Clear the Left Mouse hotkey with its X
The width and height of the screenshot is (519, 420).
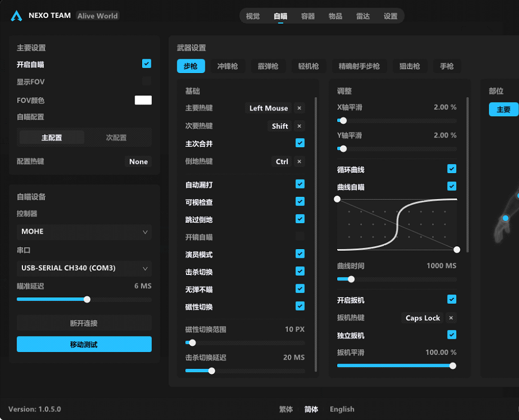pyautogui.click(x=299, y=108)
